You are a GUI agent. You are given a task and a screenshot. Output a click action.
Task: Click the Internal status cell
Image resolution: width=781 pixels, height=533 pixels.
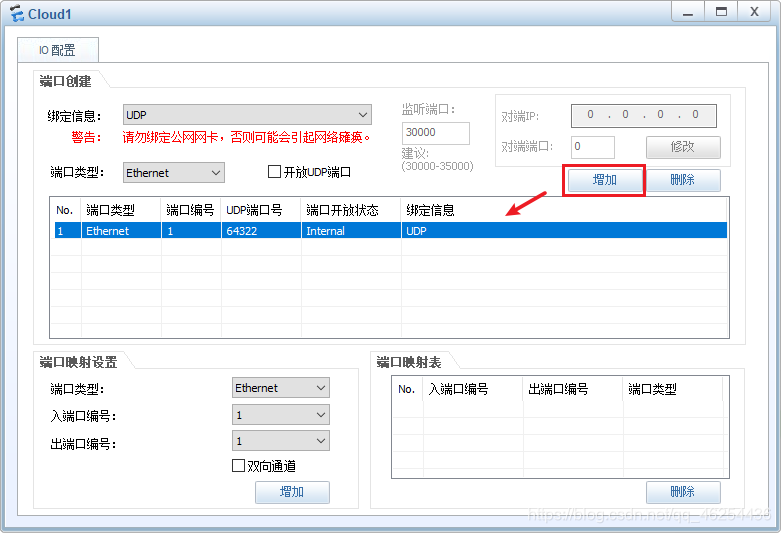(x=351, y=231)
